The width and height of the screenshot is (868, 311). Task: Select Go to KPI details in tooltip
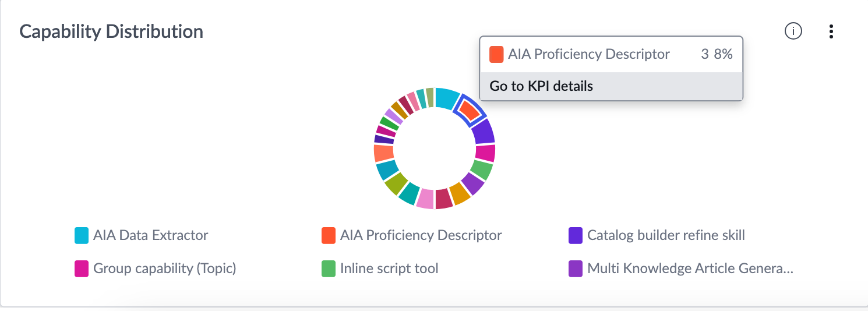(611, 86)
